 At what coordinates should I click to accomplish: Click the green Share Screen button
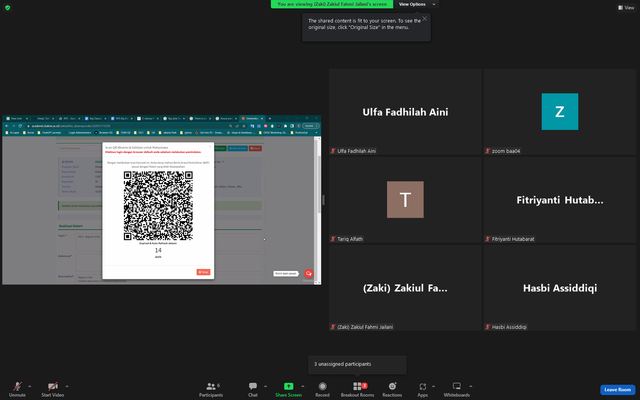tap(288, 389)
